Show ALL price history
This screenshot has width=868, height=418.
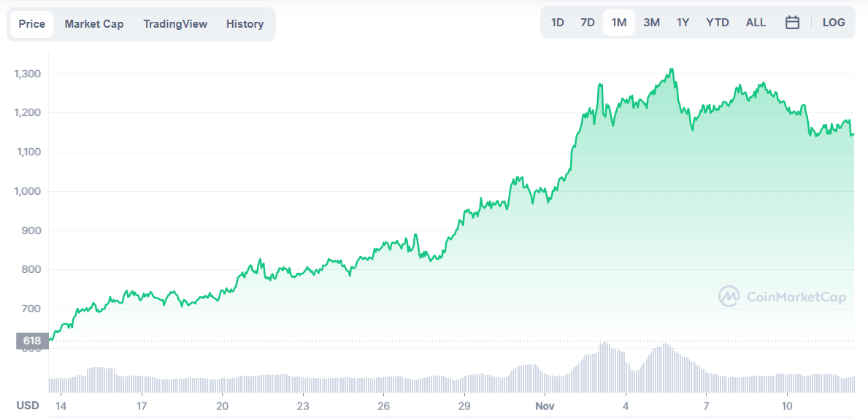[x=756, y=23]
